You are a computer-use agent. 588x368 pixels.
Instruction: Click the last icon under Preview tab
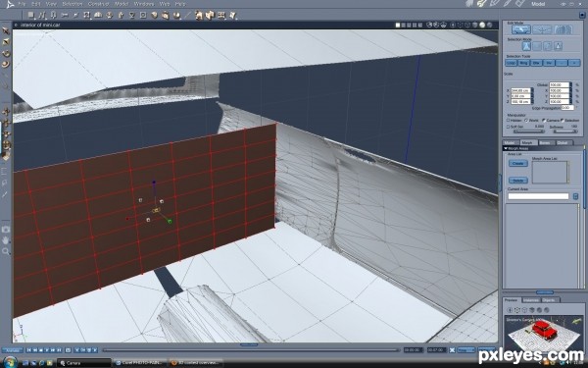click(547, 310)
